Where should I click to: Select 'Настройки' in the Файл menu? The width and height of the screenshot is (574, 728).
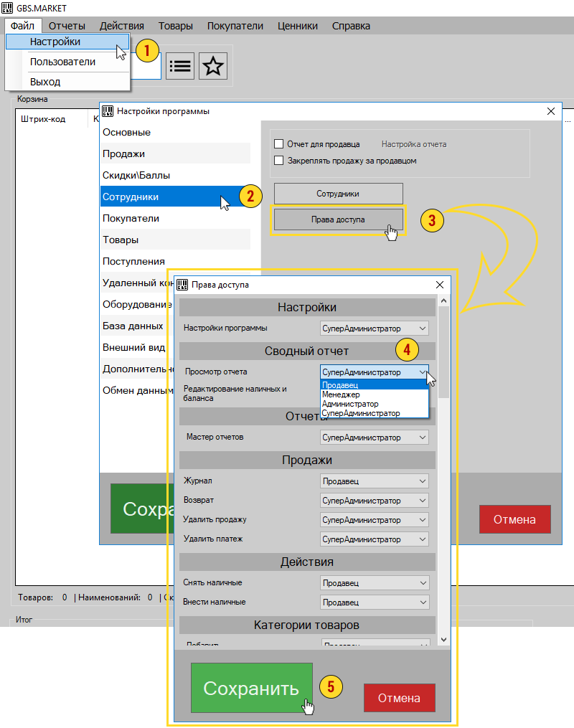[x=67, y=42]
